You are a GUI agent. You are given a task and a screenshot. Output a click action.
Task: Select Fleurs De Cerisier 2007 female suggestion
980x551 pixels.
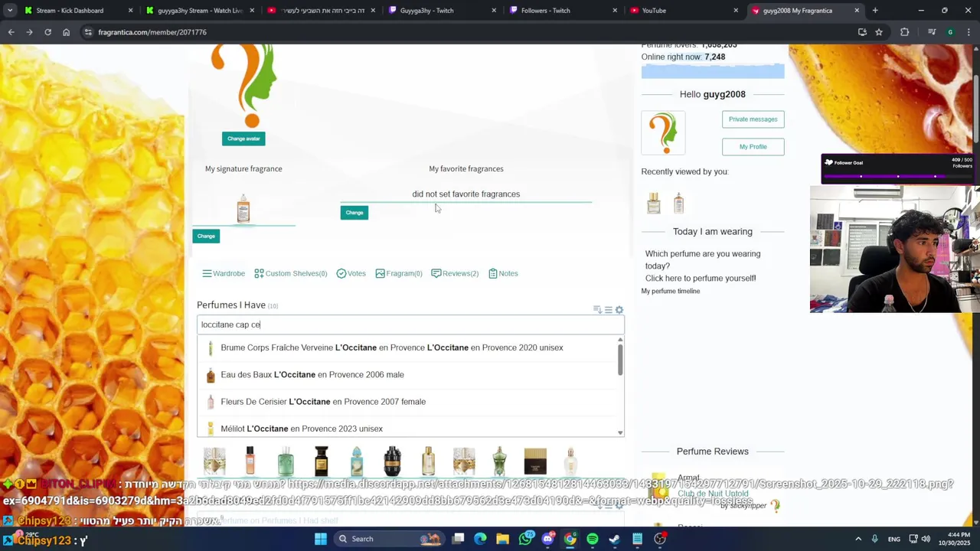[x=407, y=401]
